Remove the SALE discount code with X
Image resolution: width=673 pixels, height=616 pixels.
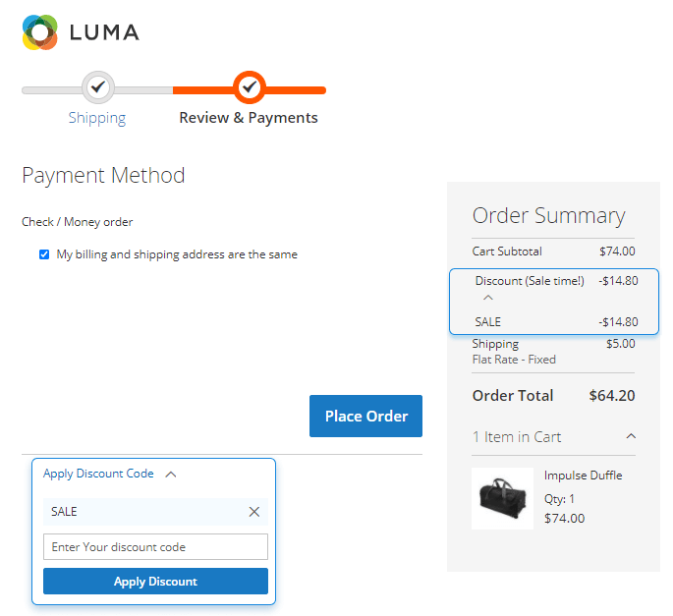coord(254,512)
